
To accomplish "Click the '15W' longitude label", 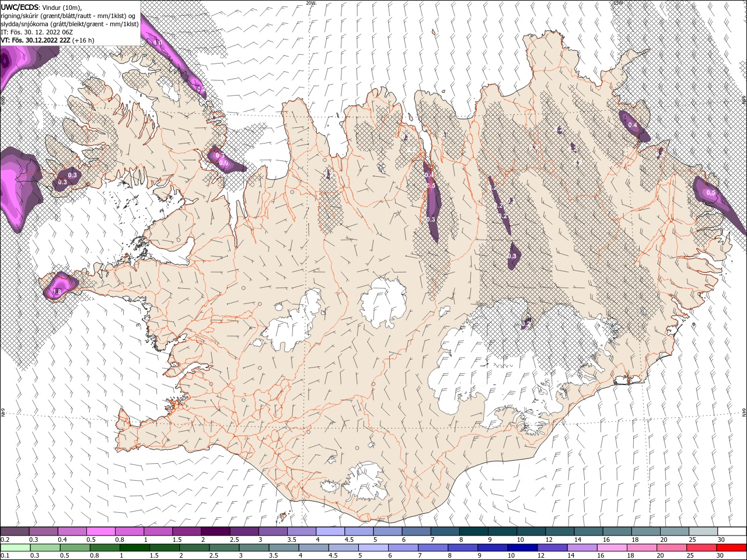I will 617,3.
